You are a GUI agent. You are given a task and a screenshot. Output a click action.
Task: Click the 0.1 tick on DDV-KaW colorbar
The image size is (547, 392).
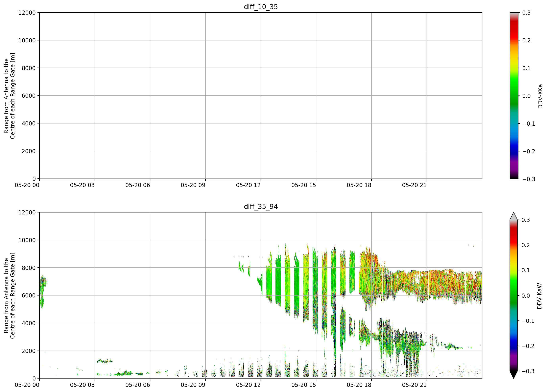coord(526,270)
